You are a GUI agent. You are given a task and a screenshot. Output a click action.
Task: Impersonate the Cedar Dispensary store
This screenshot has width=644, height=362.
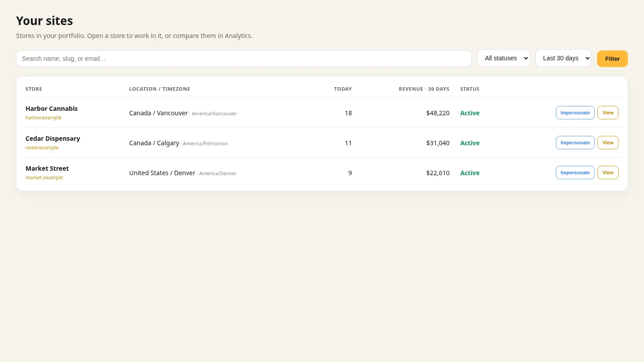click(x=575, y=143)
